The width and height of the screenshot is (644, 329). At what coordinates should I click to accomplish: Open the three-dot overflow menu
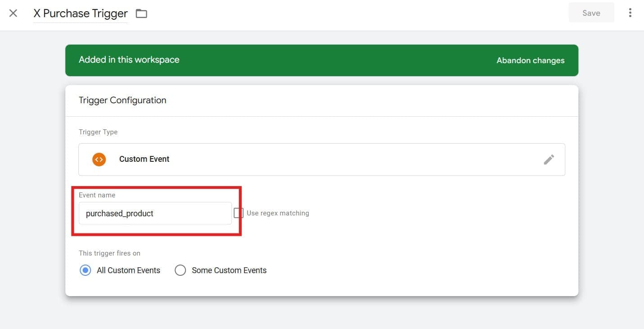(630, 13)
